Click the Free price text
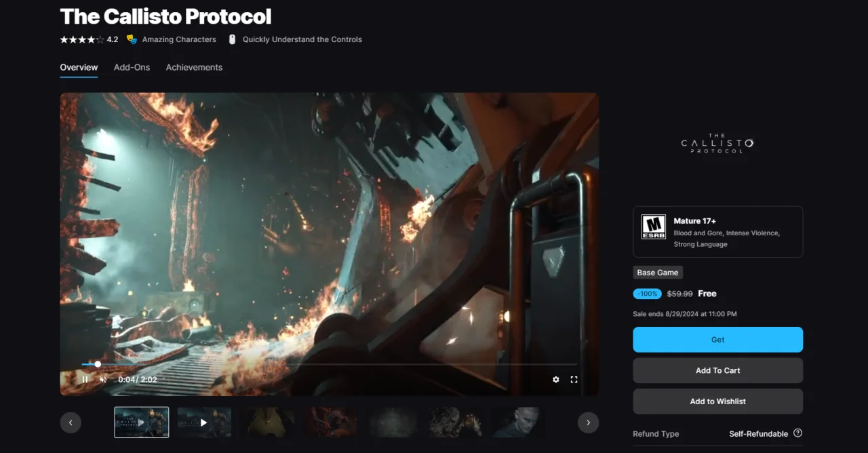 [707, 294]
